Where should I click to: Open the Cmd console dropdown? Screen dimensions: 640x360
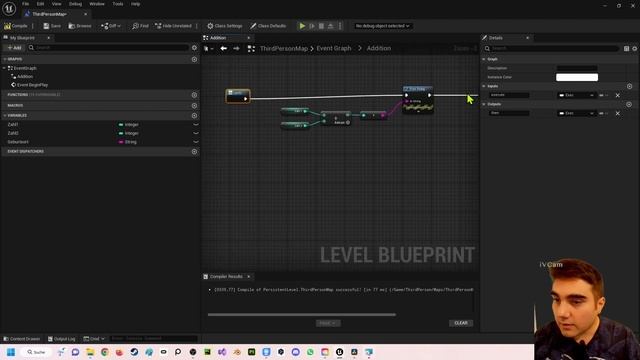pyautogui.click(x=94, y=339)
